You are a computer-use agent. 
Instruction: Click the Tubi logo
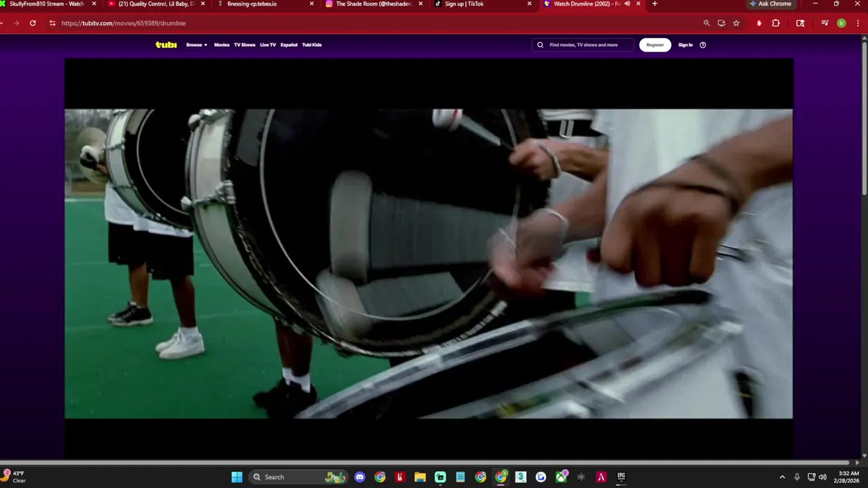[166, 45]
